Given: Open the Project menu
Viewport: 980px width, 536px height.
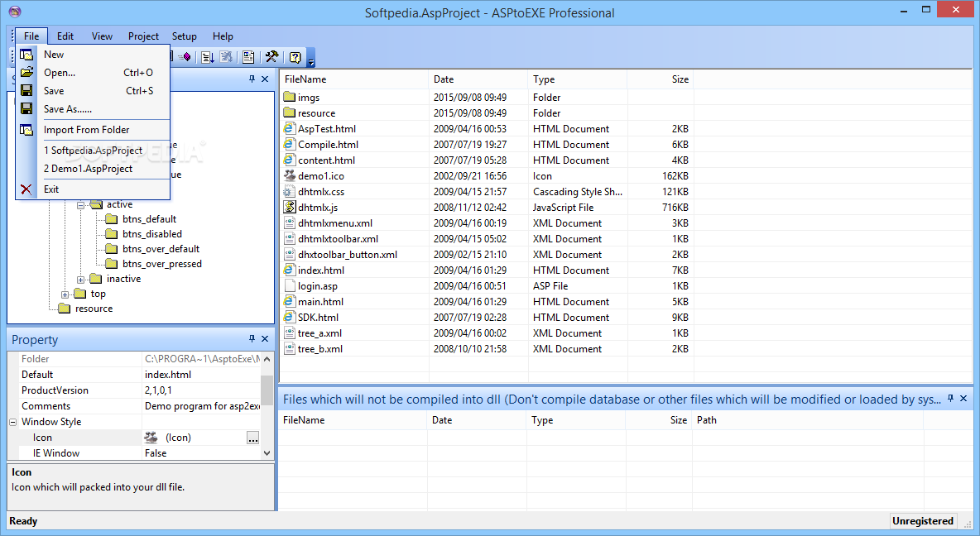Looking at the screenshot, I should (143, 36).
